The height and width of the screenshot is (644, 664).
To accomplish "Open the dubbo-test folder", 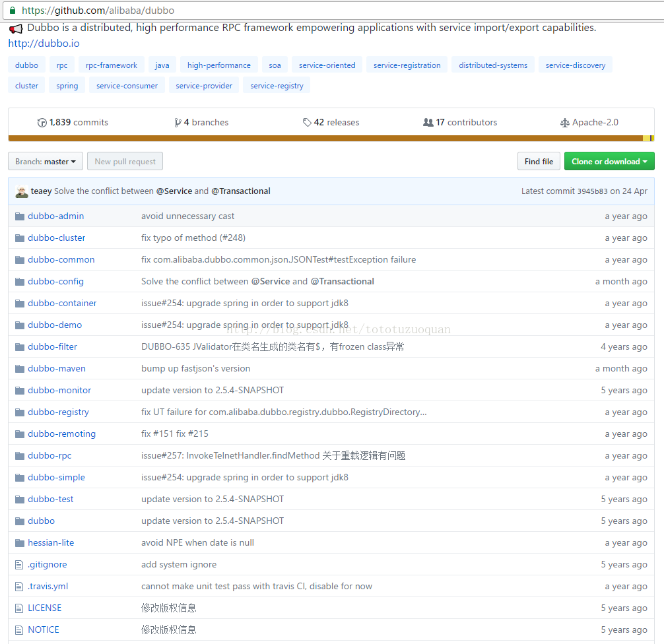I will [50, 499].
